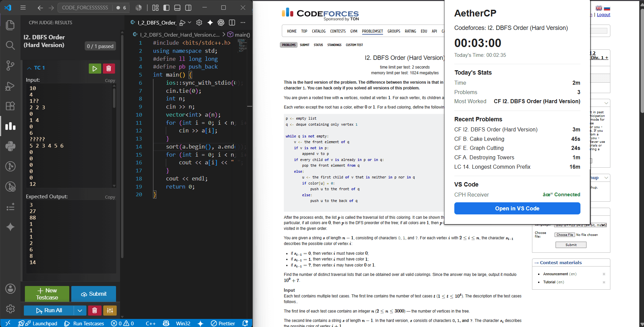Switch to CUSTOM TEST problem tab
This screenshot has width=644, height=327.
[x=354, y=45]
